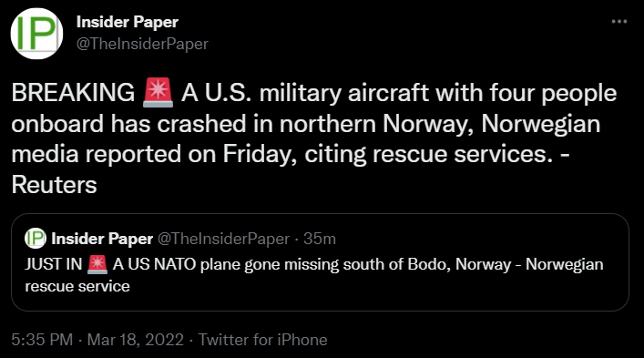Click the 'rescue service' line in quoted tweet

(77, 286)
